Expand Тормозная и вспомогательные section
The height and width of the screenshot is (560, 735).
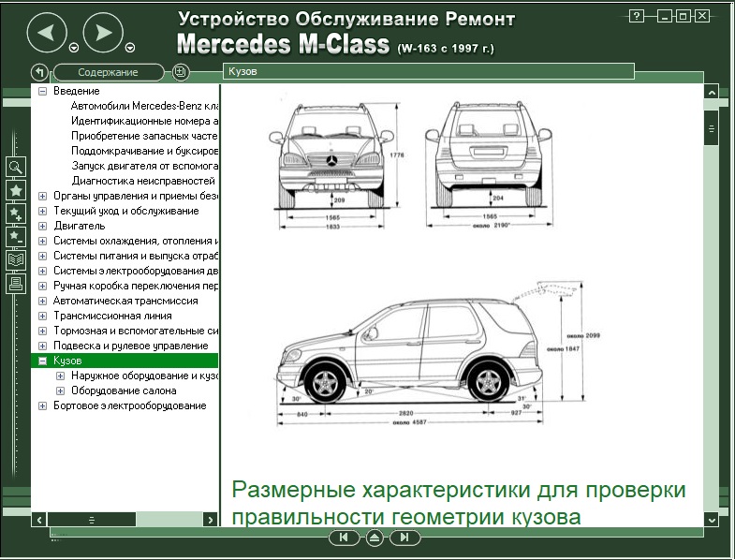pos(42,332)
